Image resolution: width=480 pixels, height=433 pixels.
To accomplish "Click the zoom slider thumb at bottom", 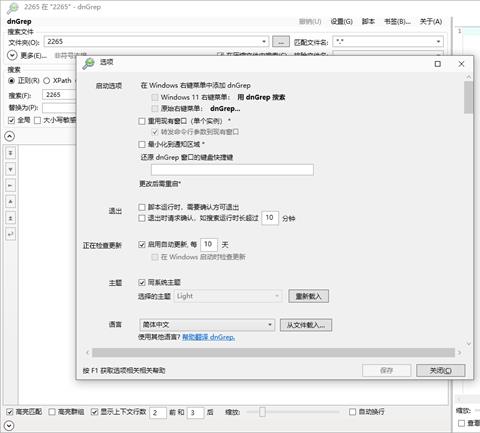I will 262,412.
